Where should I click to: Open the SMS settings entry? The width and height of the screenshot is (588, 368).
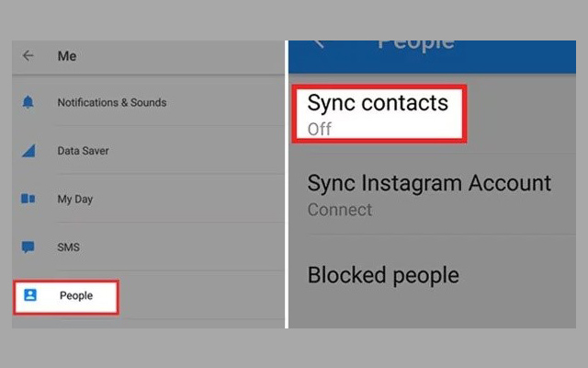[69, 247]
